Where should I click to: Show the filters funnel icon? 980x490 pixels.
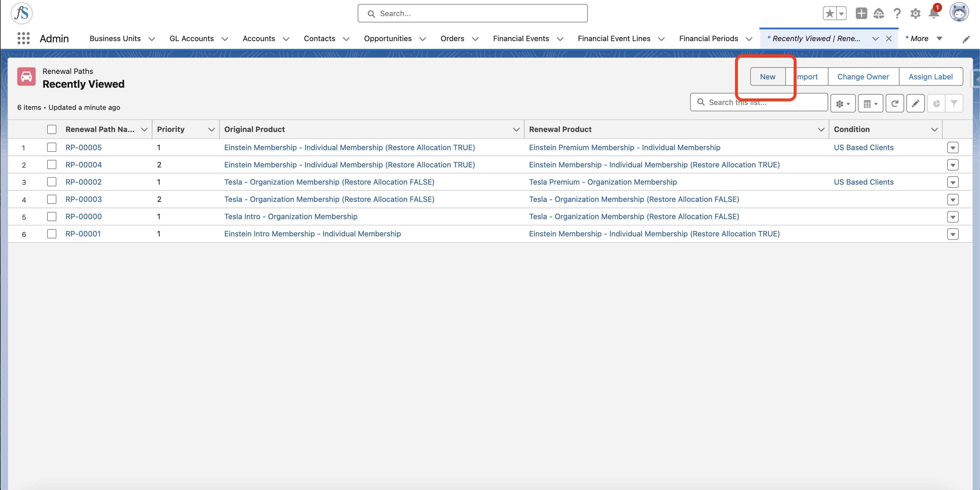954,104
